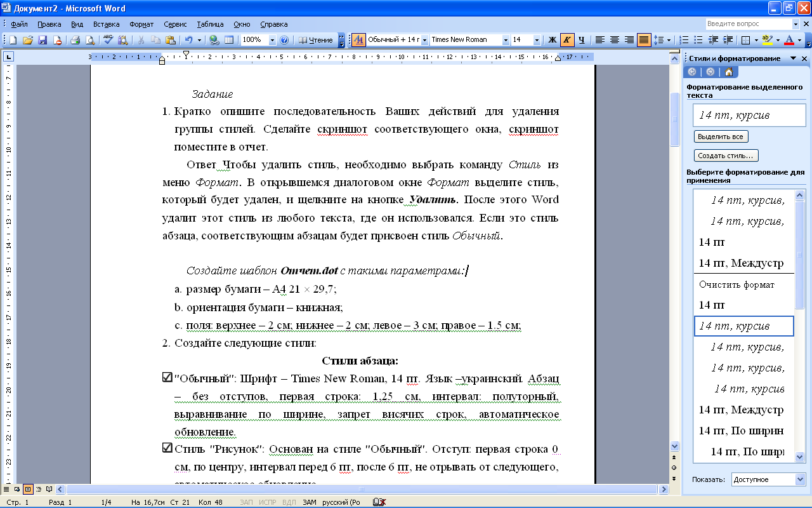
Task: Toggle italic formatting (К)
Action: coord(566,40)
